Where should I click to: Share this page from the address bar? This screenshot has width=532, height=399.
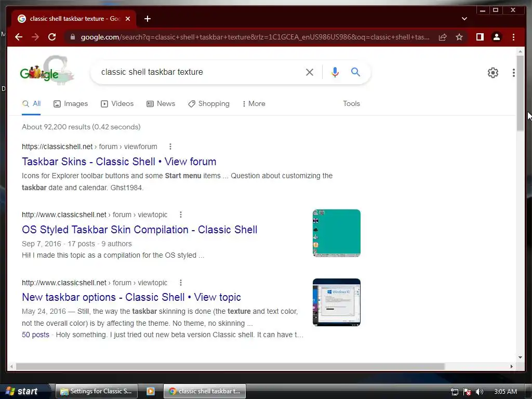pos(443,37)
